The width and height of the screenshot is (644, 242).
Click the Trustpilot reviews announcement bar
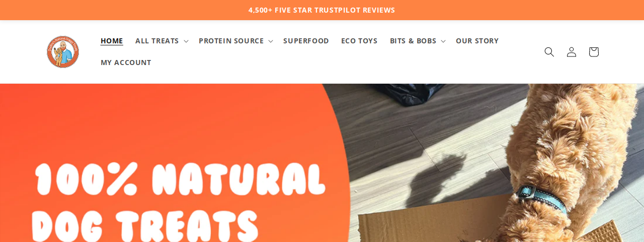[322, 10]
